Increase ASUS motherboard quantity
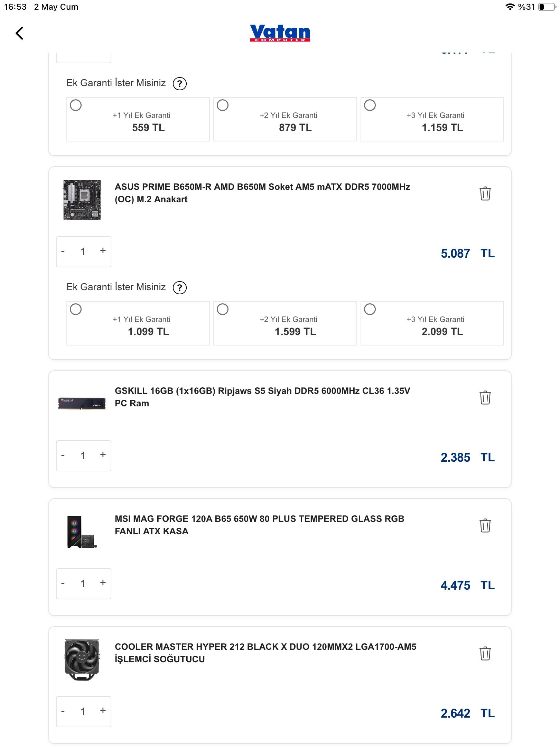Image resolution: width=560 pixels, height=747 pixels. pyautogui.click(x=103, y=251)
